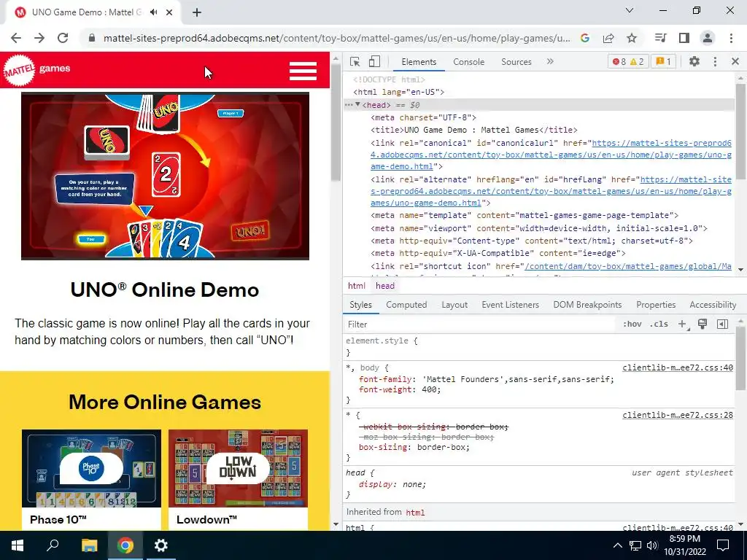The width and height of the screenshot is (747, 560).
Task: Open the shortcut icon href link
Action: 628,266
